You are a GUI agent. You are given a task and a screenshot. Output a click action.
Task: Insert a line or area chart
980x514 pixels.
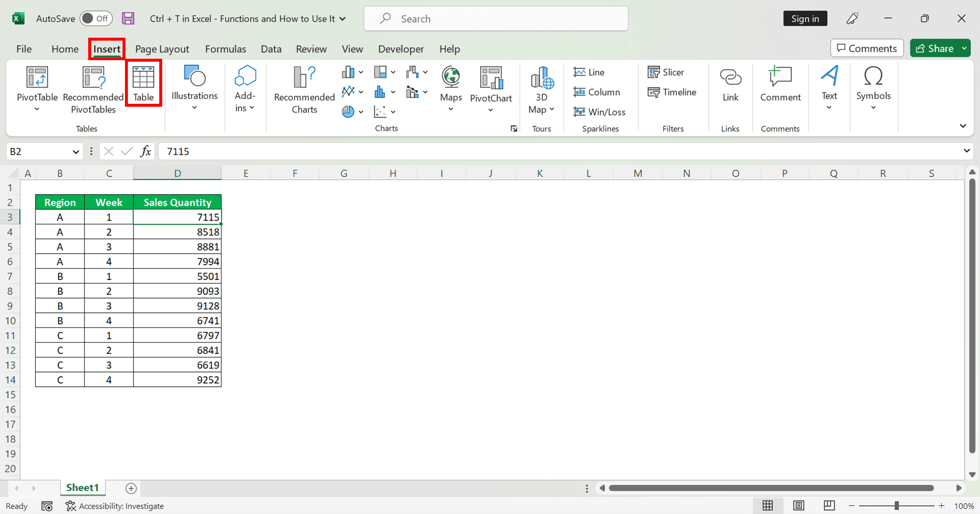pyautogui.click(x=352, y=92)
